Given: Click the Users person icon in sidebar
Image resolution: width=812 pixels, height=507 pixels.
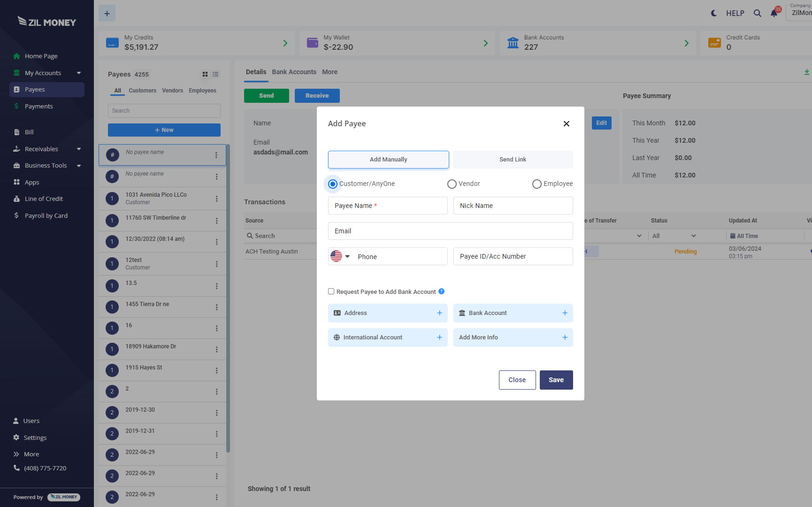Looking at the screenshot, I should click(x=16, y=421).
